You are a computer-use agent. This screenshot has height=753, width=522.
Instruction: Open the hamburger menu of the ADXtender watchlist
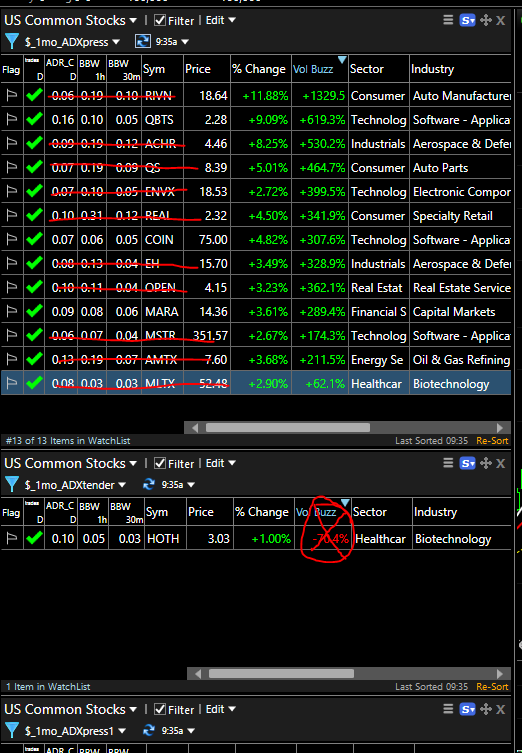pos(448,463)
